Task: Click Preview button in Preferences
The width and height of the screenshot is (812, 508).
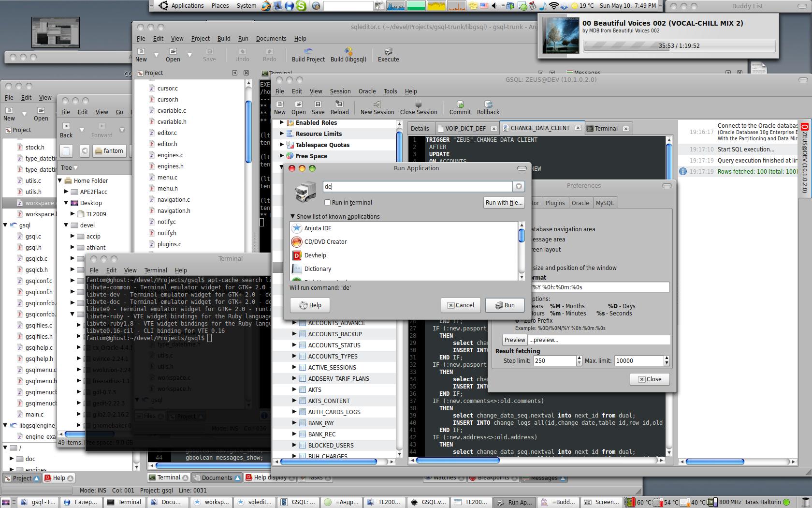Action: [x=515, y=340]
